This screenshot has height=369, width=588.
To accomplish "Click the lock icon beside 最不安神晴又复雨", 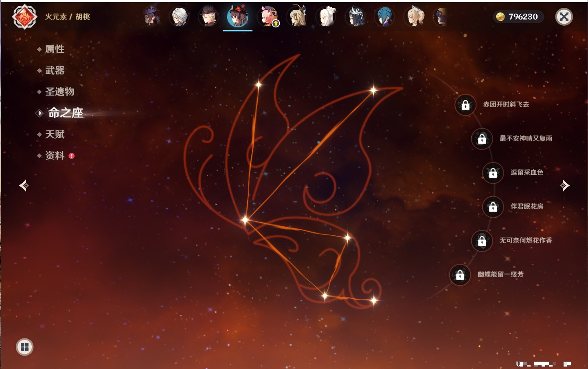I will [482, 139].
